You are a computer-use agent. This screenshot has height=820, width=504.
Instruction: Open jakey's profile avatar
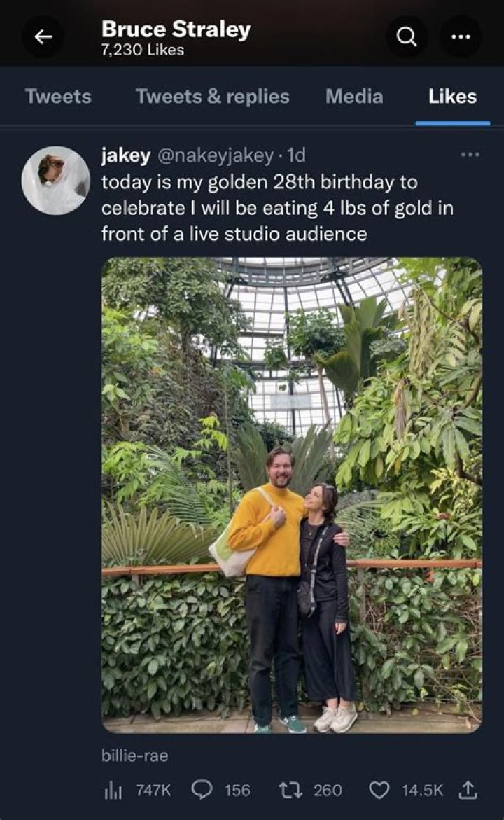pos(56,180)
